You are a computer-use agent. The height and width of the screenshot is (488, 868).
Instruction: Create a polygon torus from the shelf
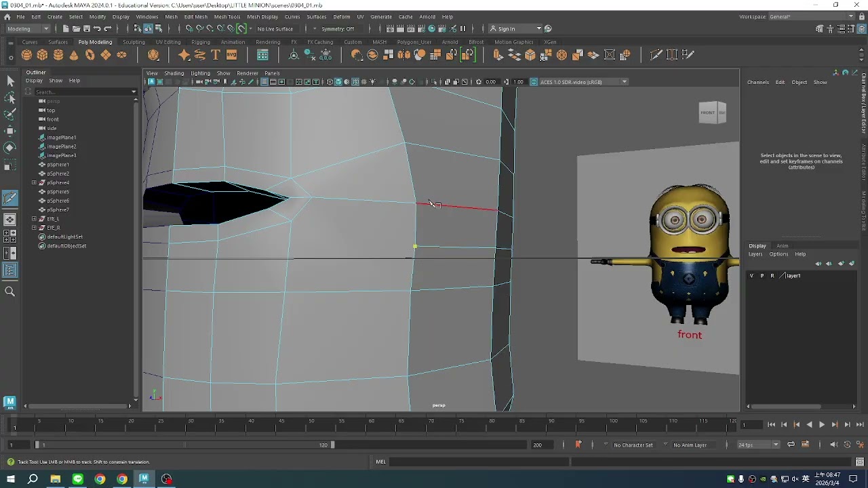(90, 55)
